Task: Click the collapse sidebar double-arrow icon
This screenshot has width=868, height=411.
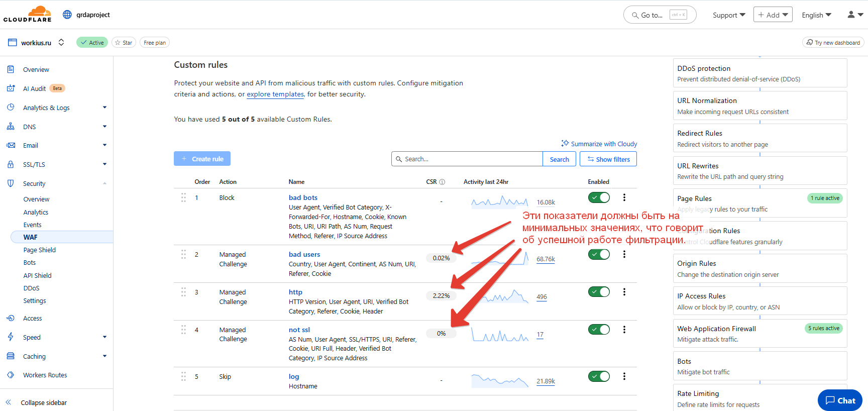Action: point(9,402)
